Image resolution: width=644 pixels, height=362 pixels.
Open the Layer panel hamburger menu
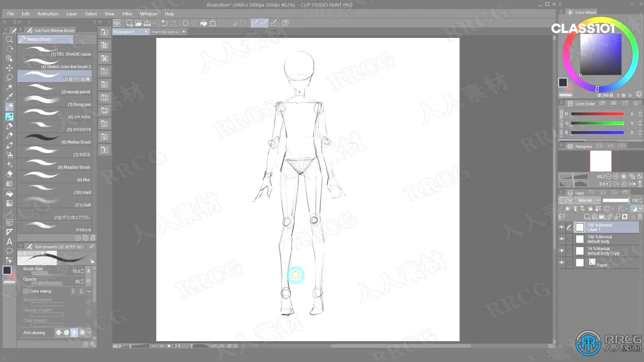pos(561,192)
